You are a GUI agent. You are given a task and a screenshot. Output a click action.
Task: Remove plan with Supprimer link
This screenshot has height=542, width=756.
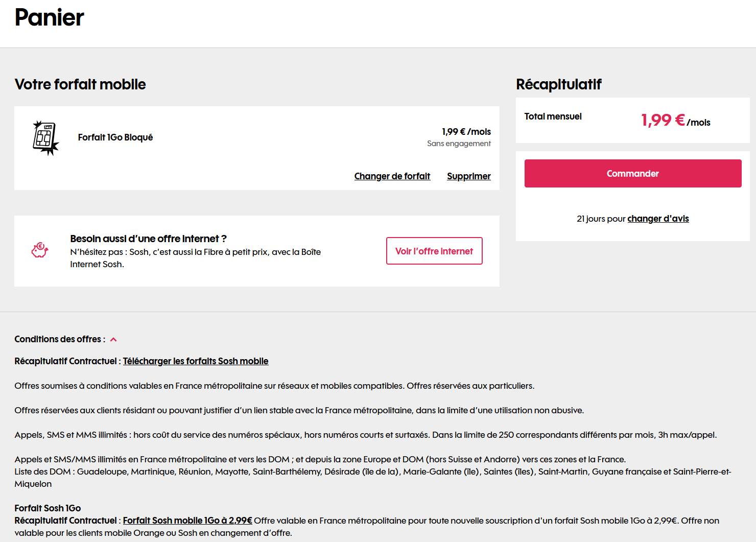click(469, 176)
